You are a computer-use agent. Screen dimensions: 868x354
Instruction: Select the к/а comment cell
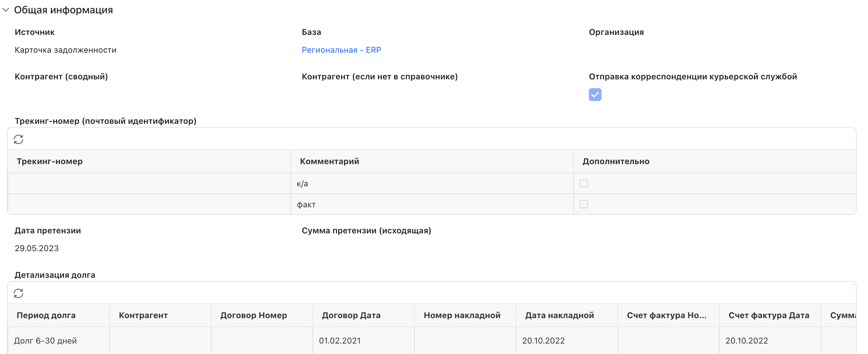pos(432,183)
